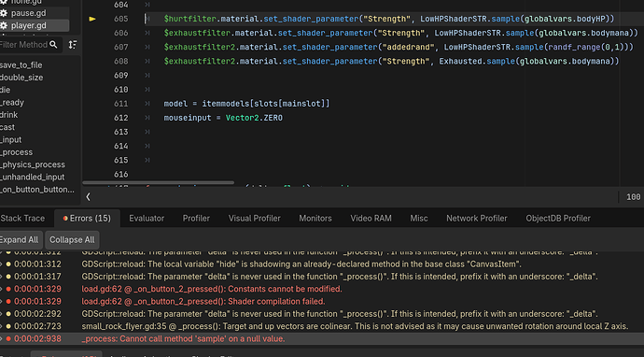Jump to the drink method
644x357 pixels.
pyautogui.click(x=9, y=115)
